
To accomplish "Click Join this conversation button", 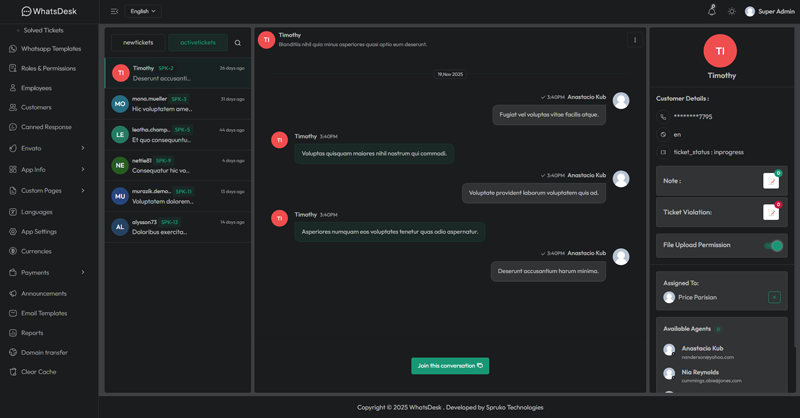I will pyautogui.click(x=450, y=366).
